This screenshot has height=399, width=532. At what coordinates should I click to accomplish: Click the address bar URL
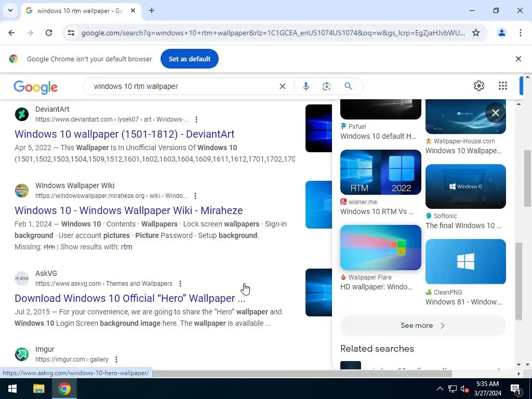click(273, 33)
